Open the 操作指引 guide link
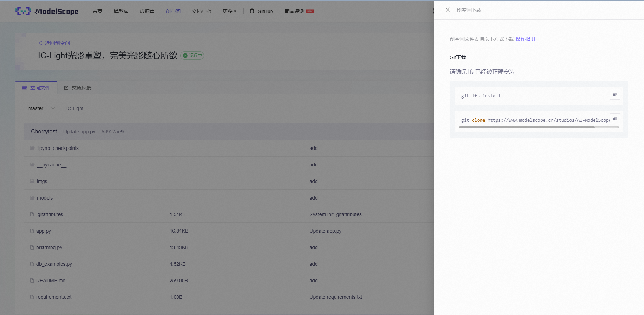 [x=525, y=39]
